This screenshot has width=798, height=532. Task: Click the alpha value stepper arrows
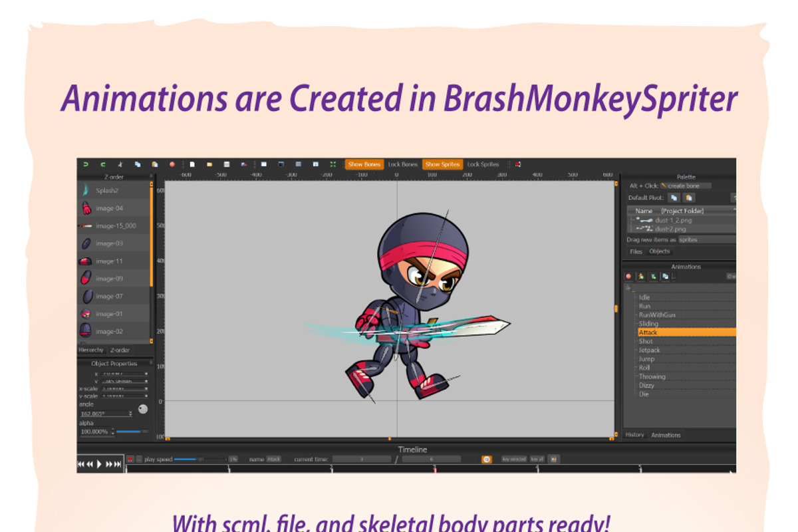click(x=113, y=432)
